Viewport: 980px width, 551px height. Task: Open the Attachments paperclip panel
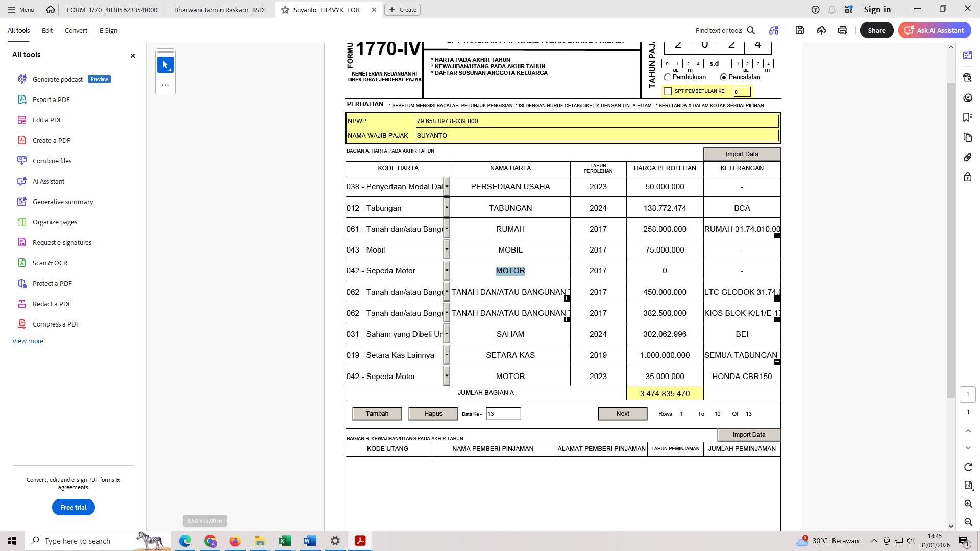pos(968,157)
